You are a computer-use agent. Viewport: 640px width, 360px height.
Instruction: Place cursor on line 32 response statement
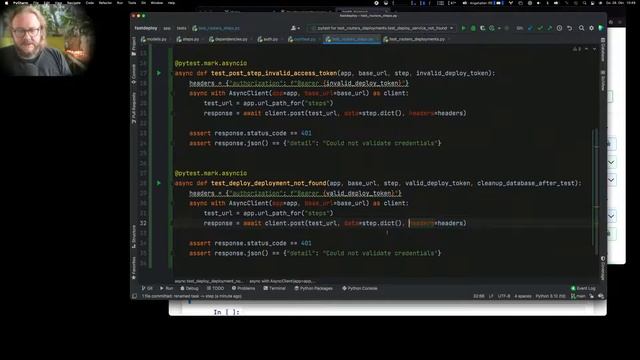(x=335, y=223)
